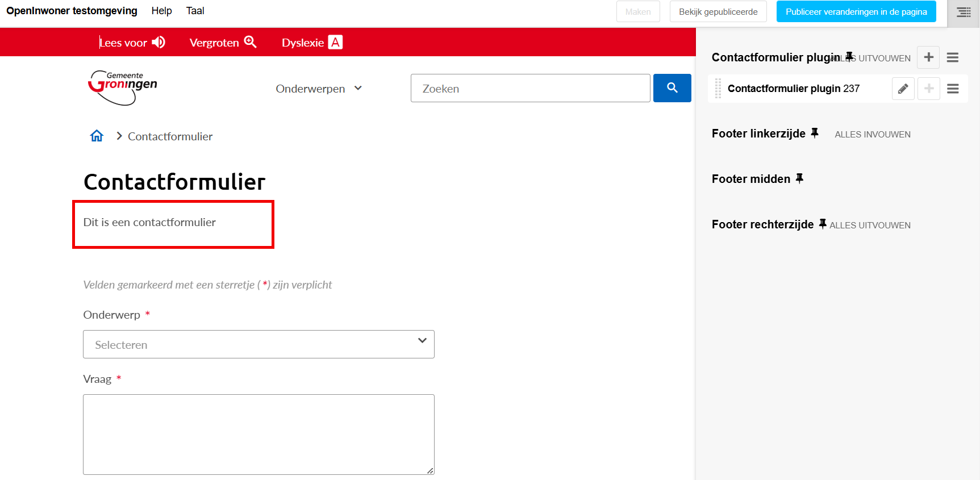Open the Help menu
This screenshot has height=480, width=980.
click(161, 11)
